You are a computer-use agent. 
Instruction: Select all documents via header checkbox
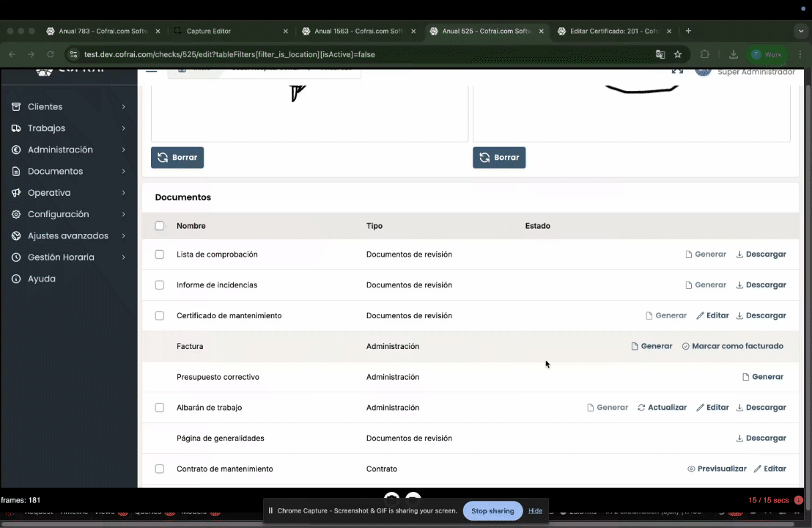(160, 226)
